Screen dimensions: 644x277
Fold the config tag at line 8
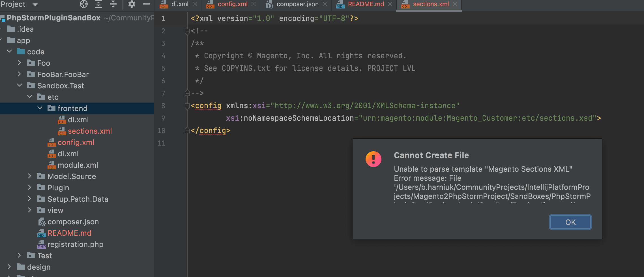point(187,106)
